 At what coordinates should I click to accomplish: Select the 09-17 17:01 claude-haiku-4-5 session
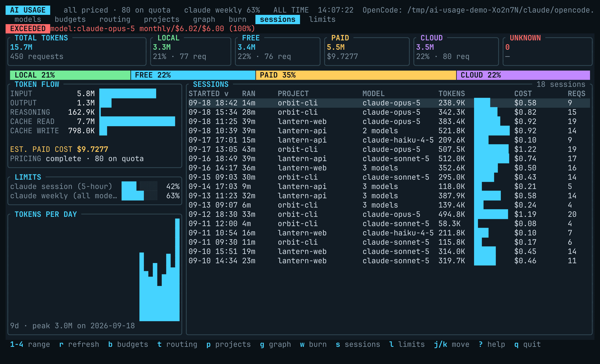point(389,140)
